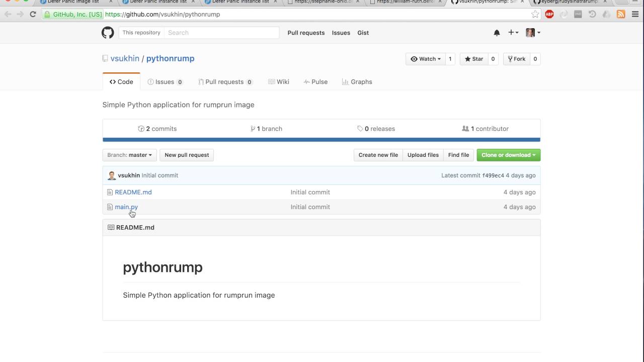Switch to the eyberg/rubysinatrarump browser tab
This screenshot has height=362, width=644.
pos(569,3)
